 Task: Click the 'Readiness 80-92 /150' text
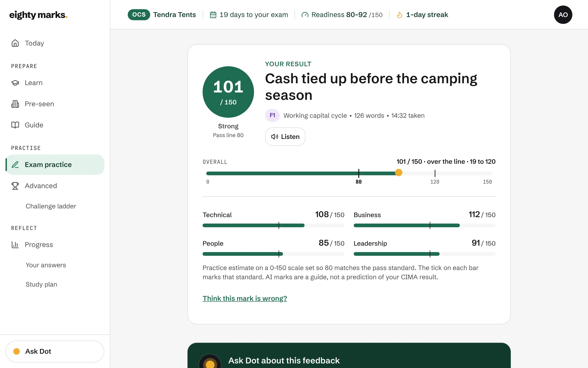(347, 14)
